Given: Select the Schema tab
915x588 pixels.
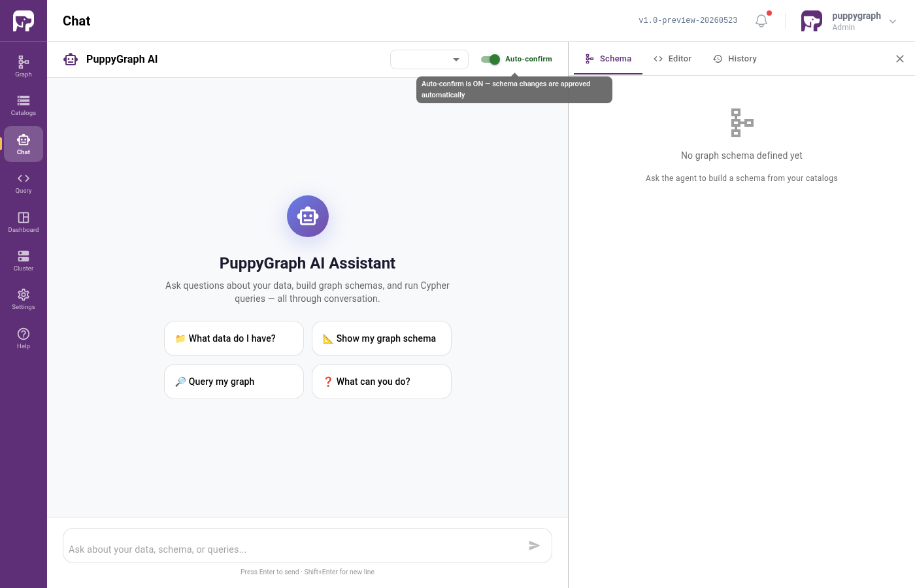Looking at the screenshot, I should pos(608,59).
